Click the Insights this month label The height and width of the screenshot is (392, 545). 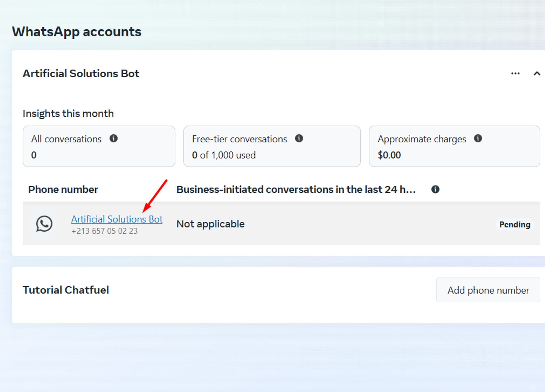click(x=68, y=114)
